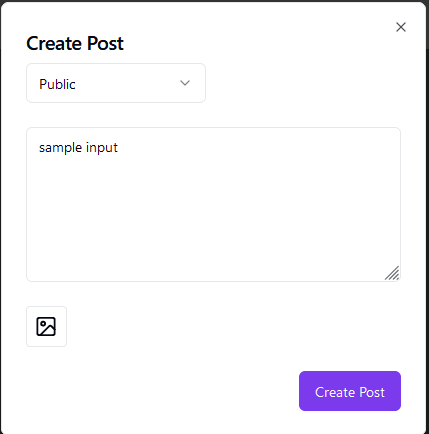The width and height of the screenshot is (429, 434).
Task: Click the word "Post" in the dialog title
Action: [x=105, y=43]
